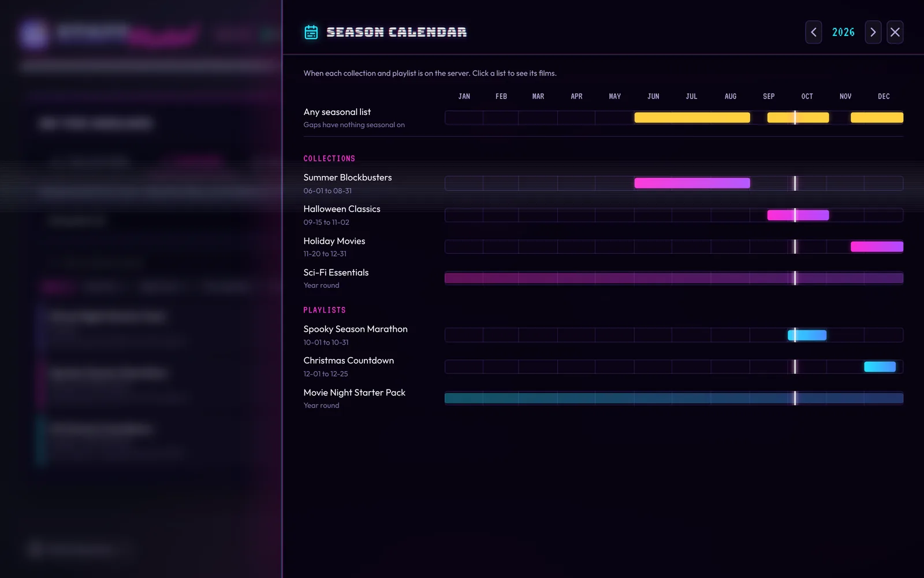This screenshot has width=924, height=578.
Task: Click the 2026 year label
Action: tap(843, 32)
